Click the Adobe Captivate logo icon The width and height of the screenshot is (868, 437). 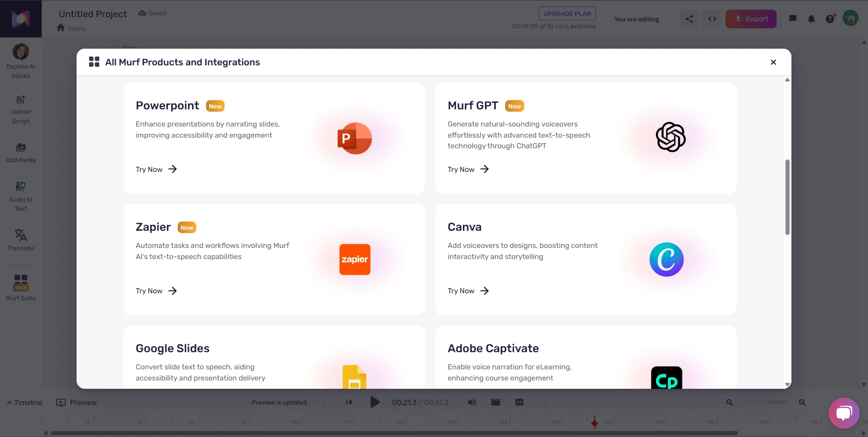[666, 378]
